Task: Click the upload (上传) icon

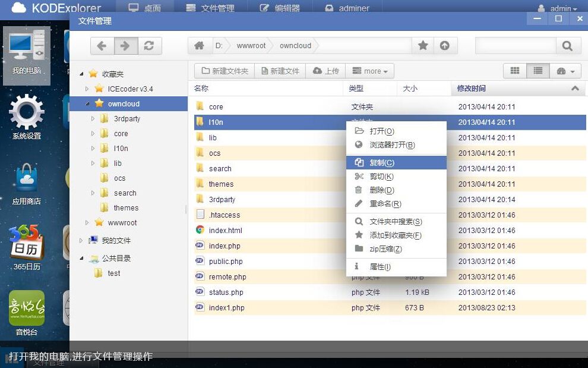Action: tap(317, 70)
